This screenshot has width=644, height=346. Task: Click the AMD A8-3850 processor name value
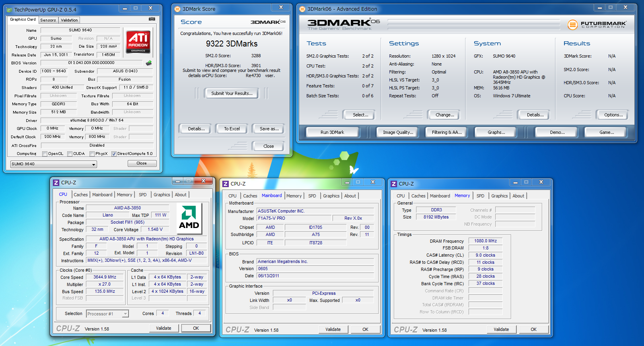[127, 208]
